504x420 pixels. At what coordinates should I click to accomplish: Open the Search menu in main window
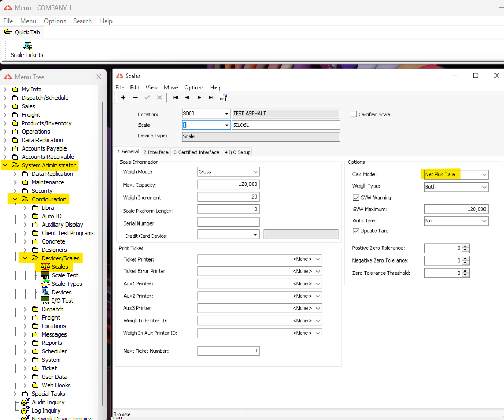[82, 21]
